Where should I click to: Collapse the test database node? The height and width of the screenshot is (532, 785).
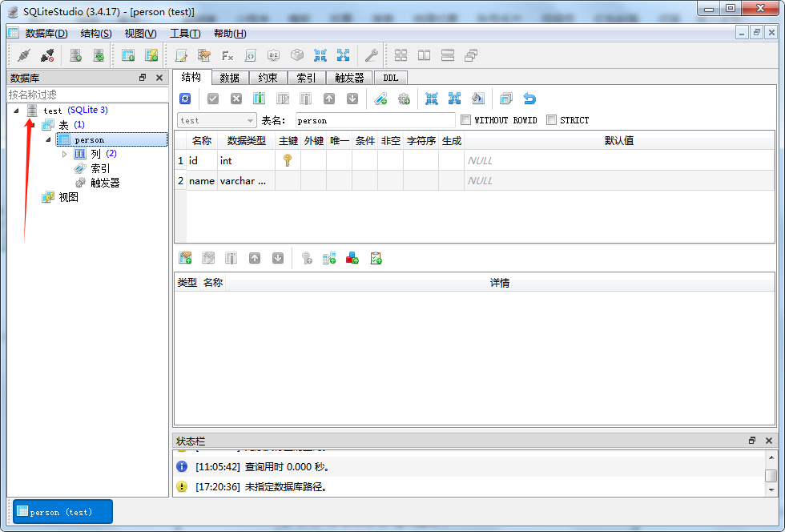pos(17,111)
